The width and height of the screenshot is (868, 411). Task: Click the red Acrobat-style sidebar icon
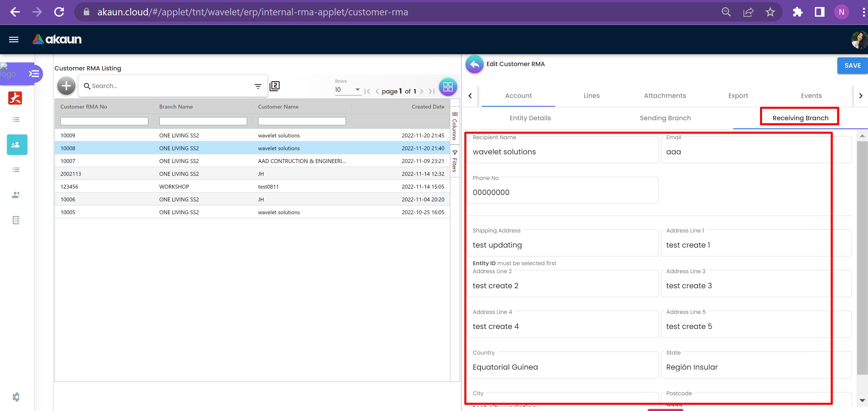coord(15,98)
